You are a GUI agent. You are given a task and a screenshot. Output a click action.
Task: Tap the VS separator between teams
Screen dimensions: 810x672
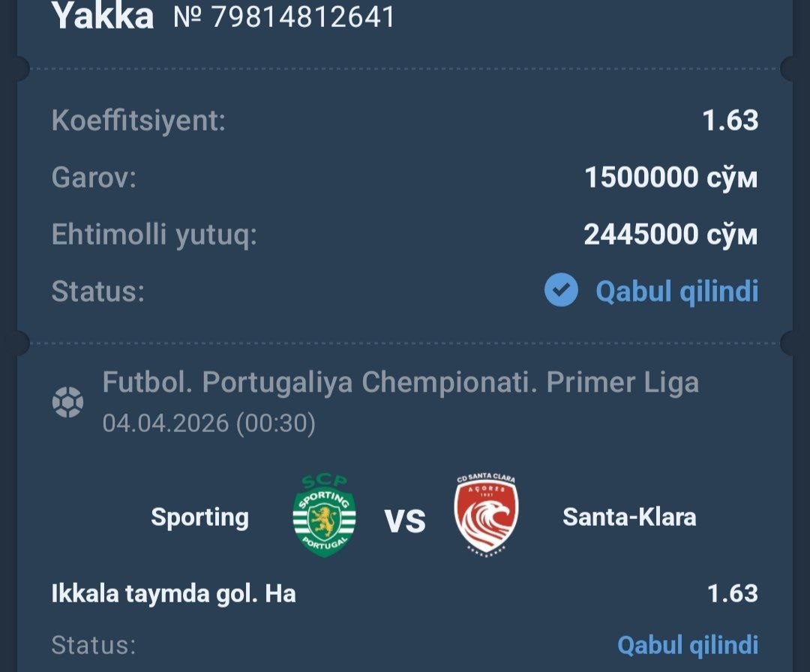pyautogui.click(x=405, y=520)
